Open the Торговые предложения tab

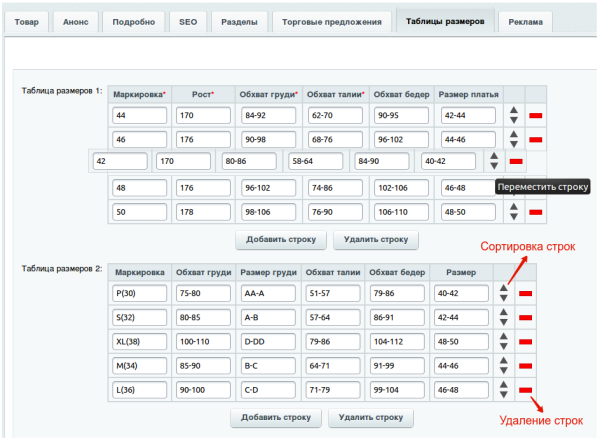(331, 21)
